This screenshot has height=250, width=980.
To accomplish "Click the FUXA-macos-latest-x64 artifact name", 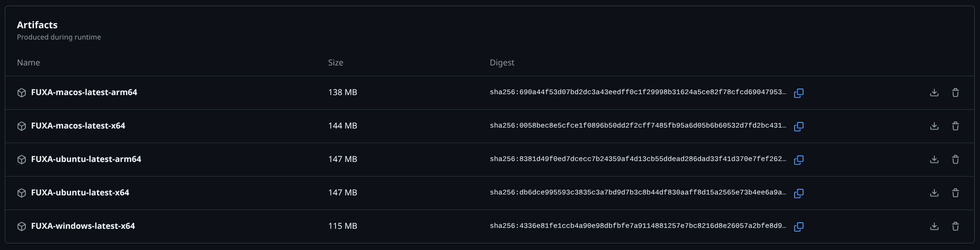I will coord(78,126).
